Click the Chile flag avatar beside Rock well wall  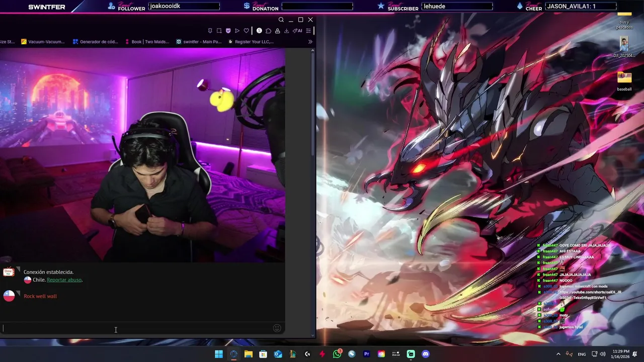9,296
